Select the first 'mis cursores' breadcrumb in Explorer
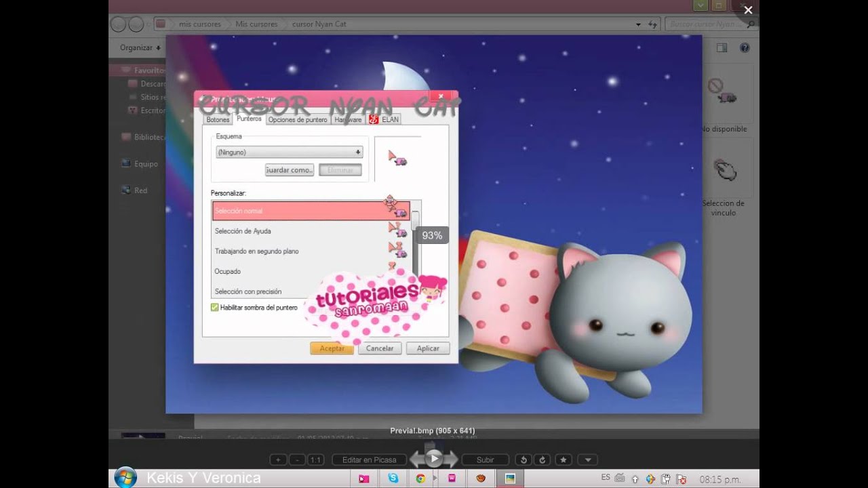Screen dimensions: 868x488 click(199, 24)
